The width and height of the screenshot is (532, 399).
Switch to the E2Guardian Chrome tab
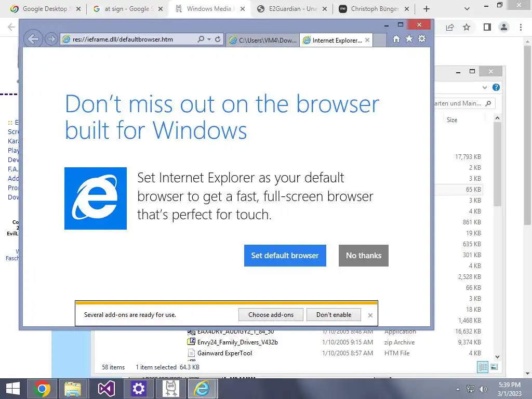tap(292, 9)
